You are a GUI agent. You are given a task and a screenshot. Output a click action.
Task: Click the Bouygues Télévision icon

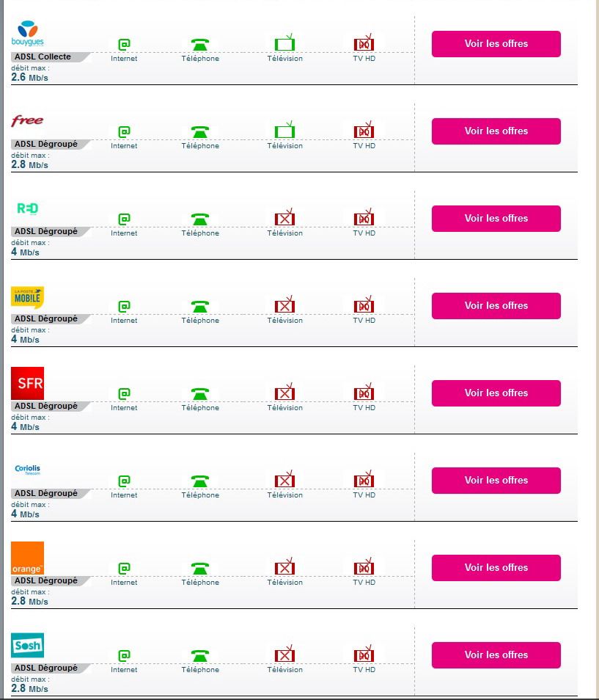click(x=284, y=44)
